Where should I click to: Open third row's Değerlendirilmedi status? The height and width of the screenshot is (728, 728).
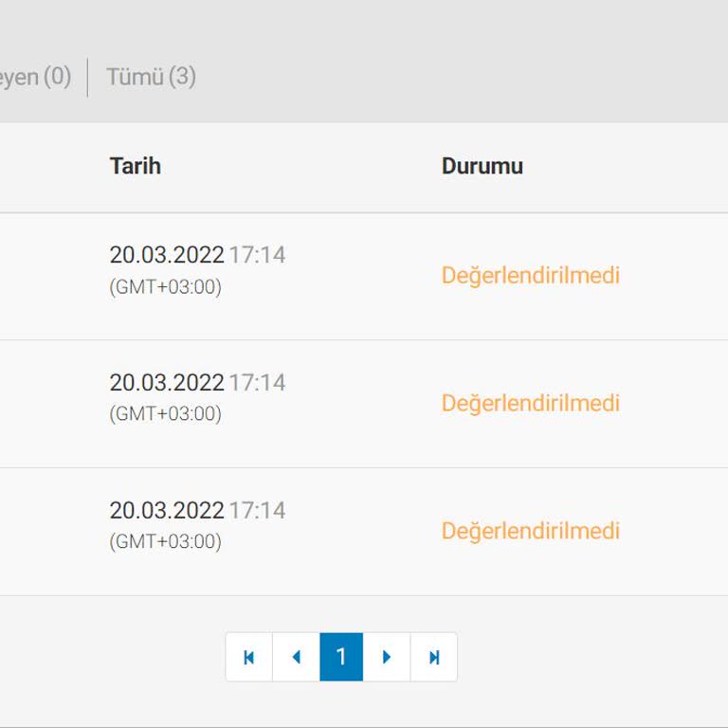[x=531, y=531]
